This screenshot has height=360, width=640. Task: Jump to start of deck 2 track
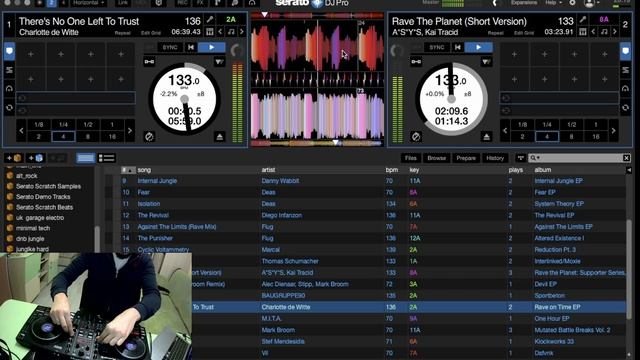pos(458,47)
